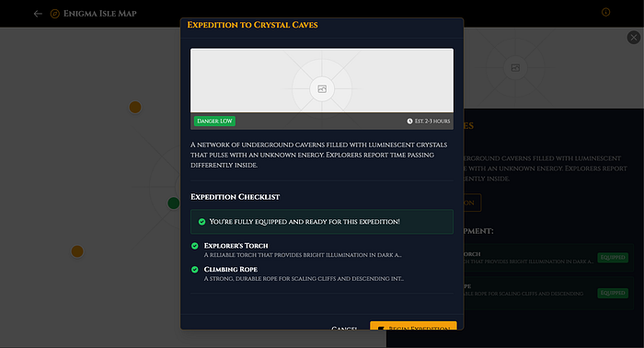Viewport: 644px width, 348px height.
Task: Select the upper orange map marker
Action: coord(135,107)
